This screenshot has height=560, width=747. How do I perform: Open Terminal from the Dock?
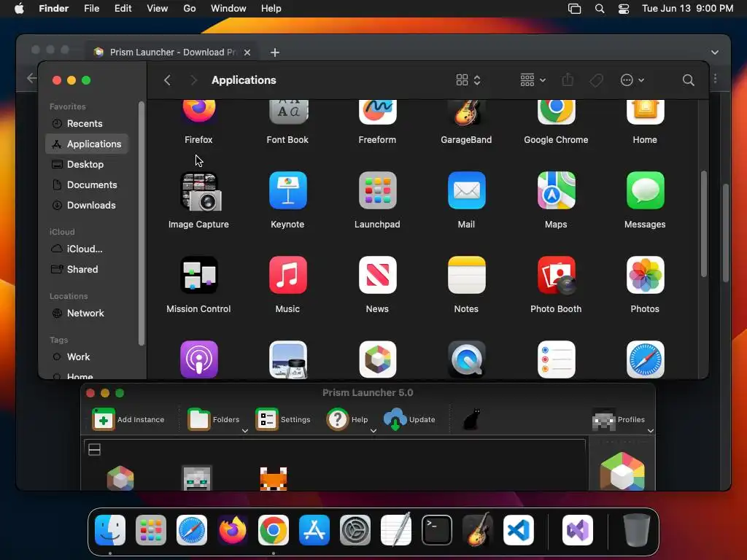(437, 530)
